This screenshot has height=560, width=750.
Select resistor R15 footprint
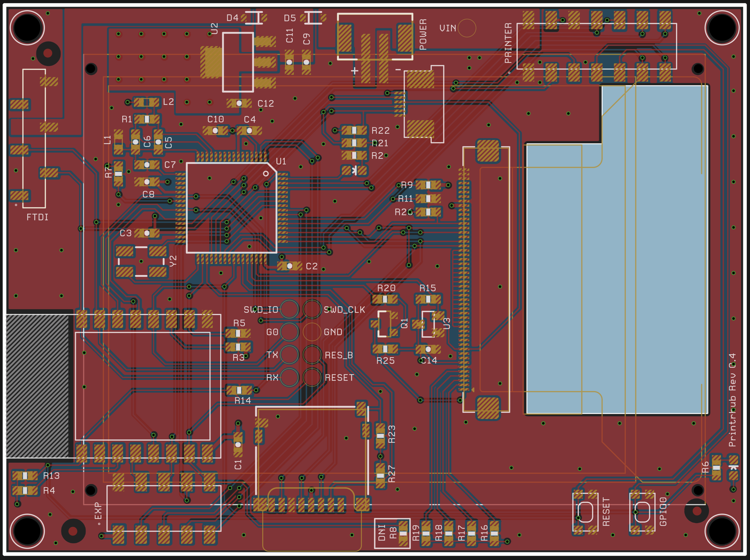pos(428,299)
